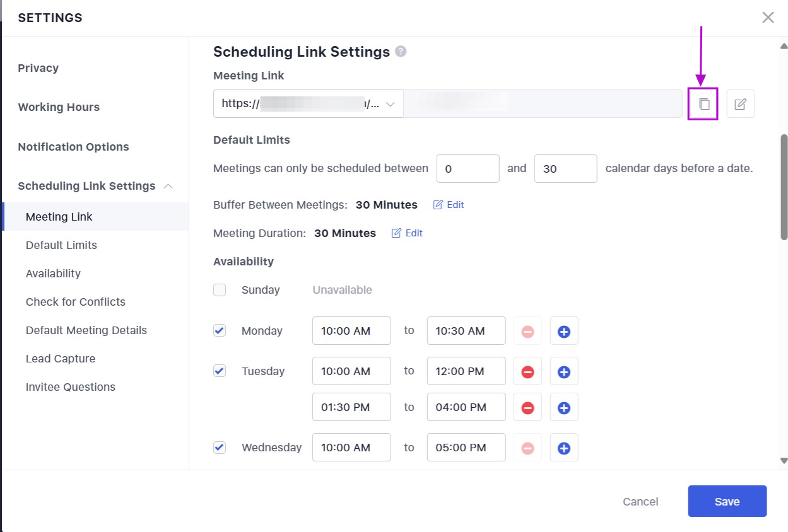Open the Scheduling Link Settings help icon
Screen dimensions: 788x532
click(401, 52)
